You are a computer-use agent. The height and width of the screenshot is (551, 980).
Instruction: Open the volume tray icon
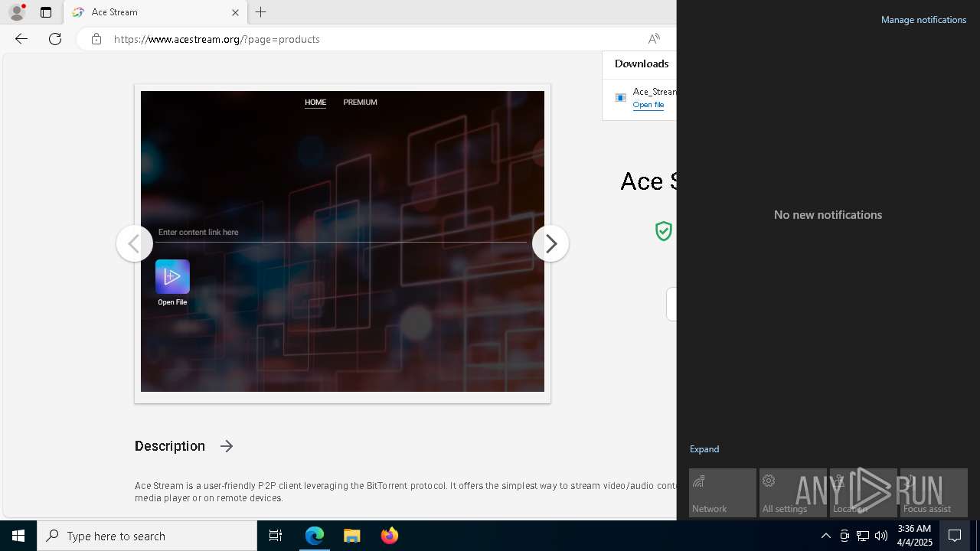coord(881,536)
